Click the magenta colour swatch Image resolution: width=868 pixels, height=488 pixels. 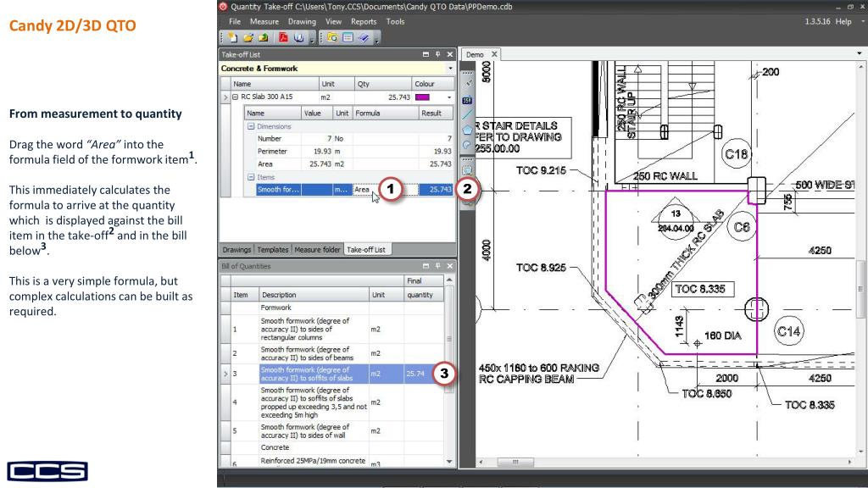coord(422,97)
